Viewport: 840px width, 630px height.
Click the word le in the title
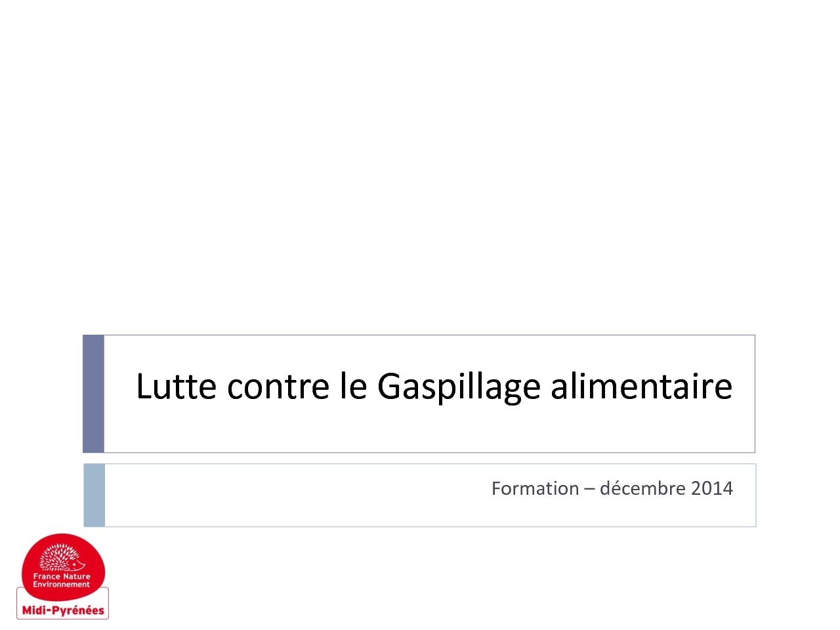[x=353, y=385]
